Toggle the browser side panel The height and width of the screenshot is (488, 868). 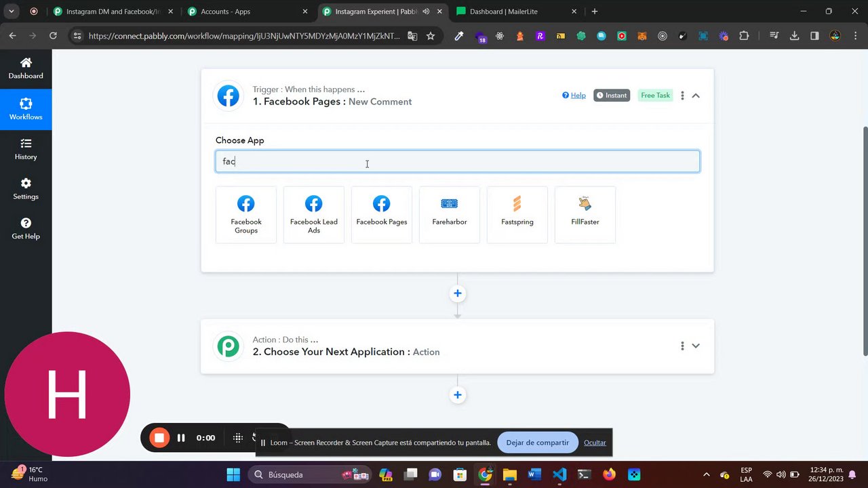coord(814,36)
